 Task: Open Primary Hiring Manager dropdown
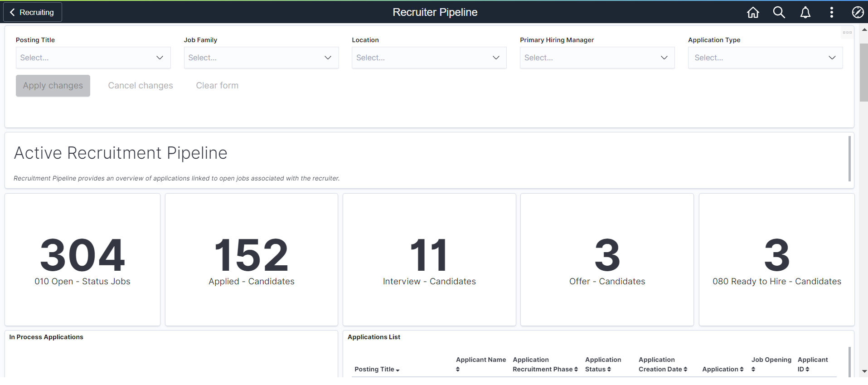pyautogui.click(x=597, y=58)
